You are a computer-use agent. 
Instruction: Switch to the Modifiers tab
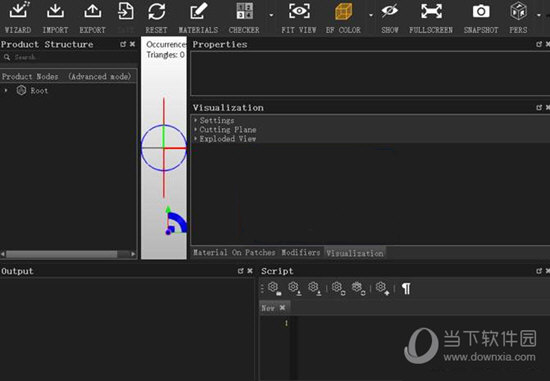[301, 253]
